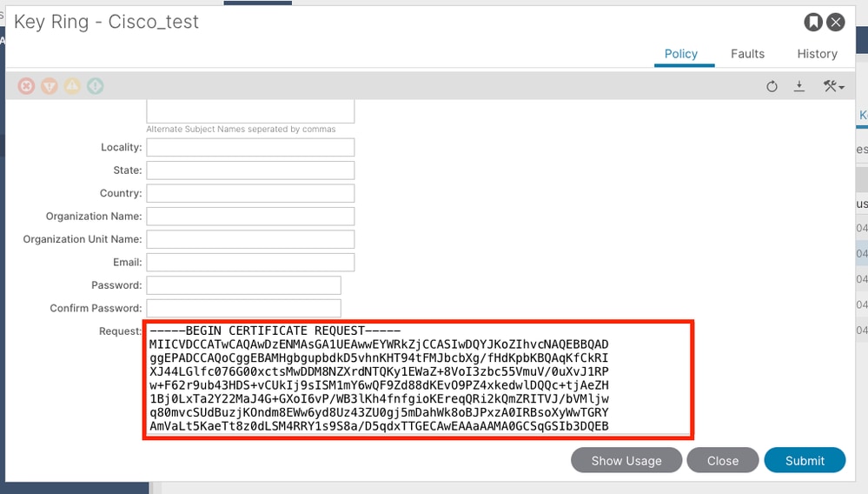Image resolution: width=868 pixels, height=494 pixels.
Task: Click the Key Ring - Cisco_test title
Action: point(106,22)
